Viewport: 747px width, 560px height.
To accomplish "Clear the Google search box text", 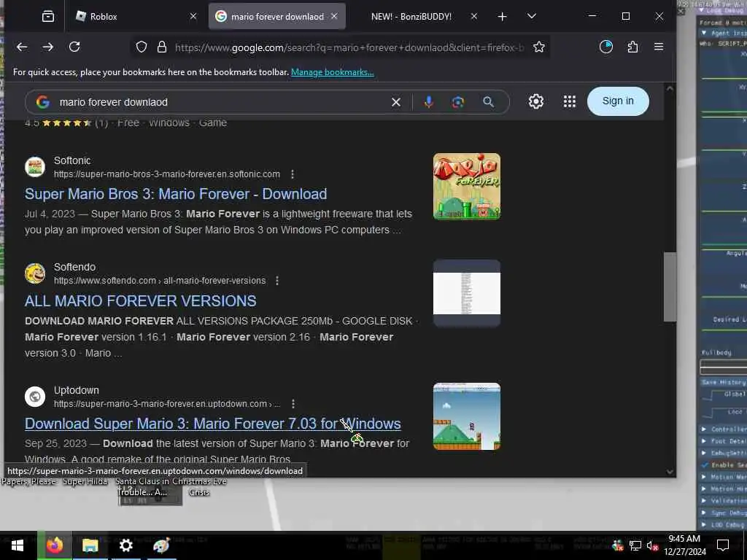I will point(396,102).
